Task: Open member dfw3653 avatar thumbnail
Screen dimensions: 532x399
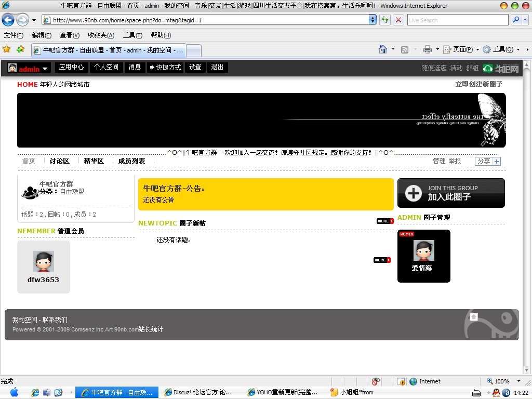Action: [x=44, y=261]
